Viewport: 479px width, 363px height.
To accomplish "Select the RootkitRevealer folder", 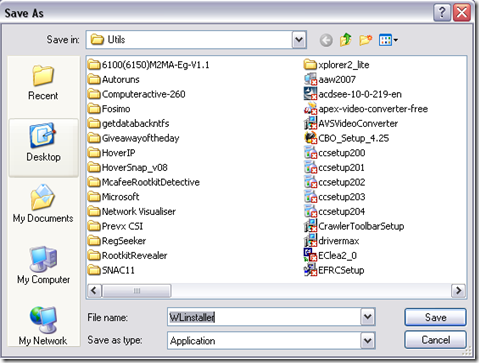I will [x=128, y=255].
